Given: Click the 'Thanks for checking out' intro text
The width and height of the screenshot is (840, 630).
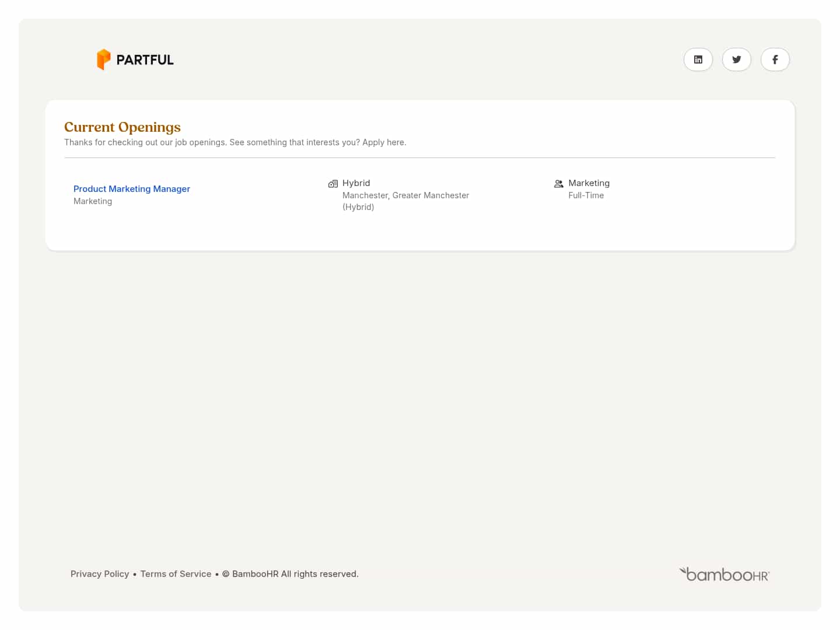Looking at the screenshot, I should click(x=235, y=142).
